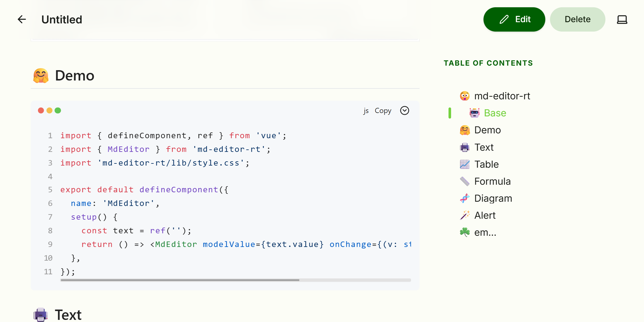Screen dimensions: 644x322
Task: Click line number 11 in code block
Action: pos(48,272)
